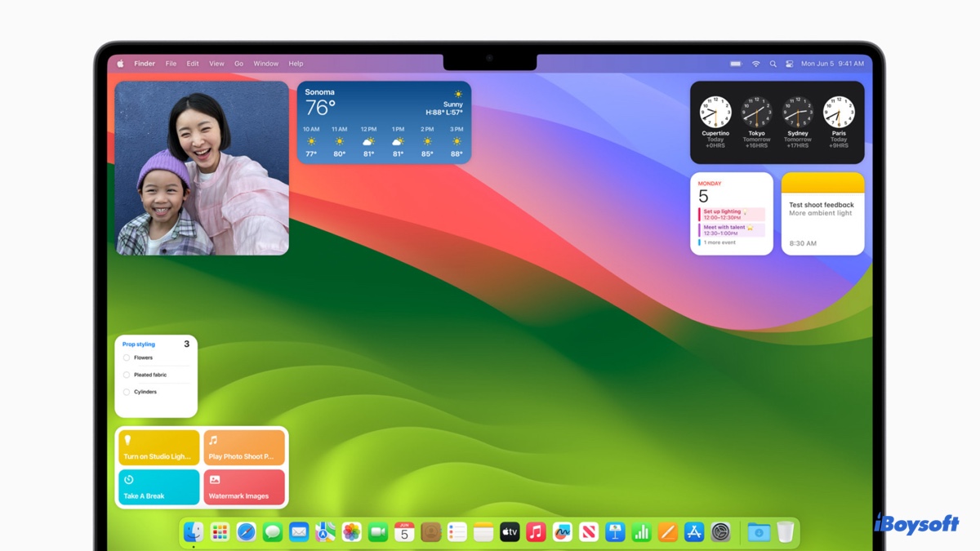This screenshot has height=551, width=980.
Task: Open the Window menu
Action: [265, 64]
